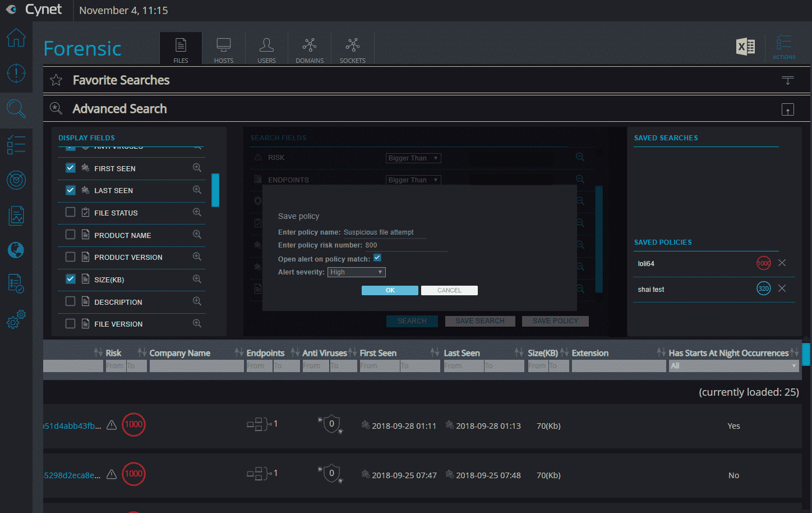This screenshot has width=812, height=513.
Task: Confirm Save policy with OK
Action: (390, 290)
